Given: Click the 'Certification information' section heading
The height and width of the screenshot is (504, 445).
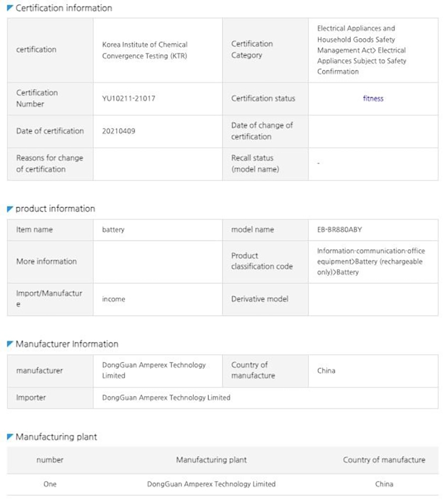Looking at the screenshot, I should pos(64,8).
